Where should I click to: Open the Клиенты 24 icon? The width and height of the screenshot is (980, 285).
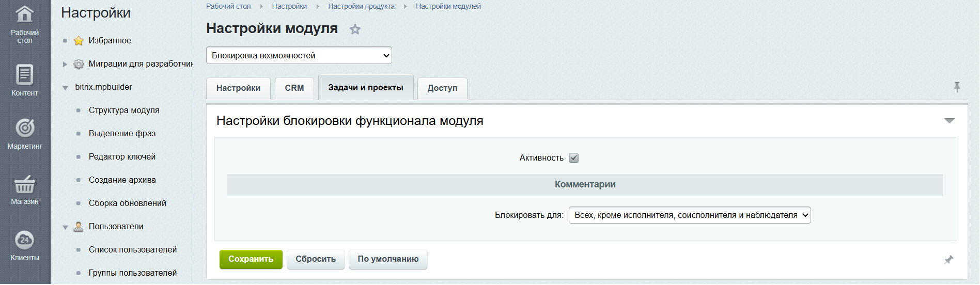click(x=25, y=240)
